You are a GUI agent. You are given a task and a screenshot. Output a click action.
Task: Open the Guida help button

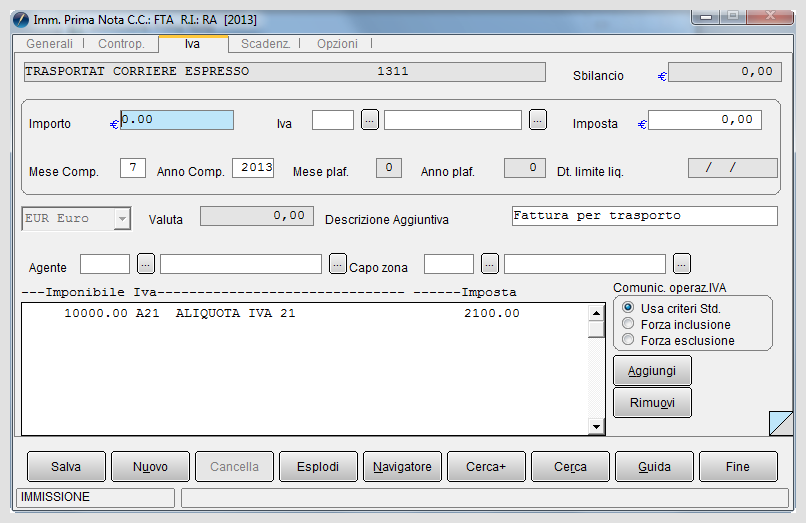click(x=654, y=466)
